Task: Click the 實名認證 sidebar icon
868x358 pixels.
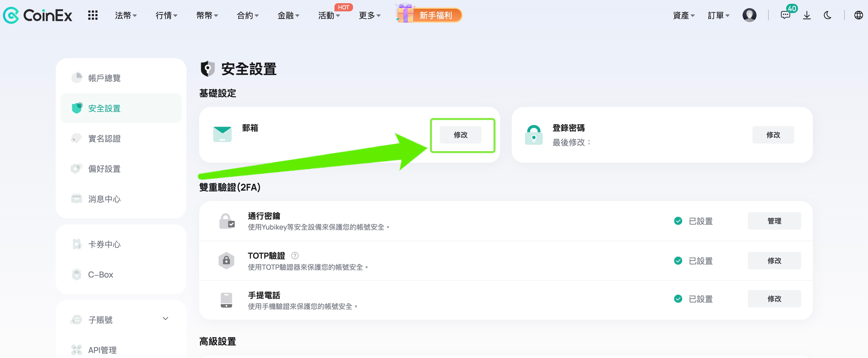Action: tap(76, 138)
